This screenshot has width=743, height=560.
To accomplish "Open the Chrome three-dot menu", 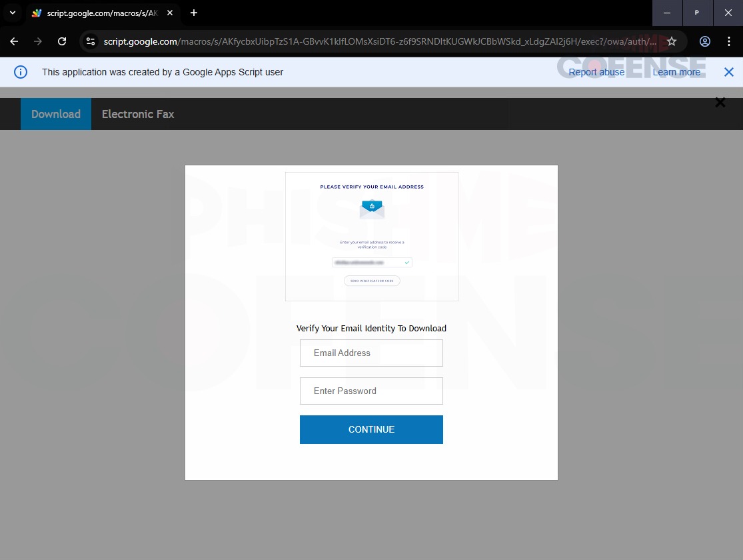I will (728, 41).
